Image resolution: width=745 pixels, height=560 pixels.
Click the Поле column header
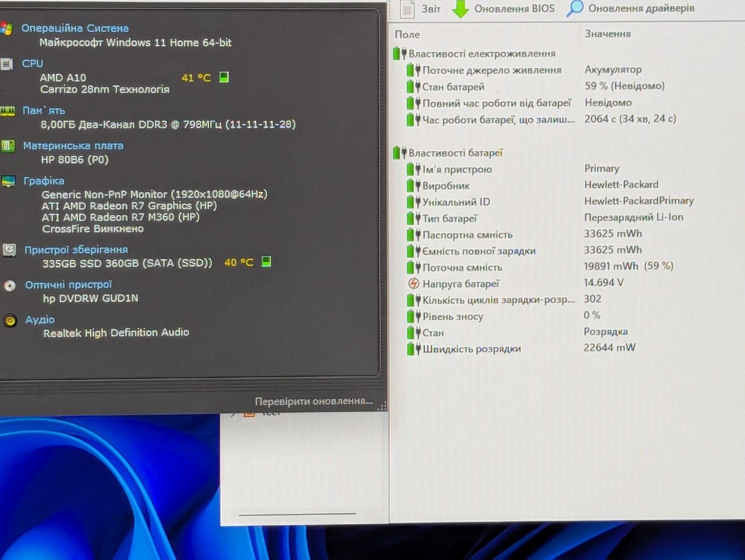coord(407,34)
